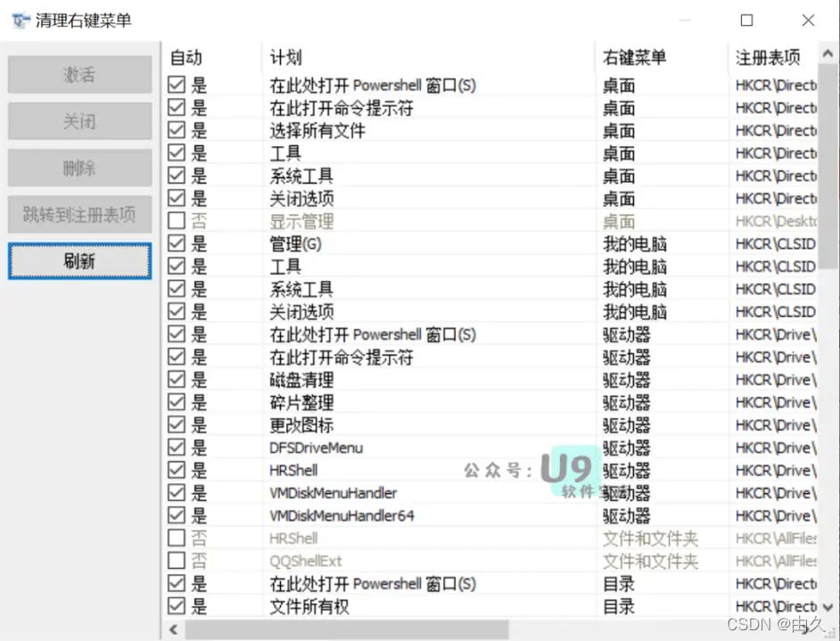Uncheck the 文件所有权 row checkbox
Screen dimensions: 840x641
(177, 605)
